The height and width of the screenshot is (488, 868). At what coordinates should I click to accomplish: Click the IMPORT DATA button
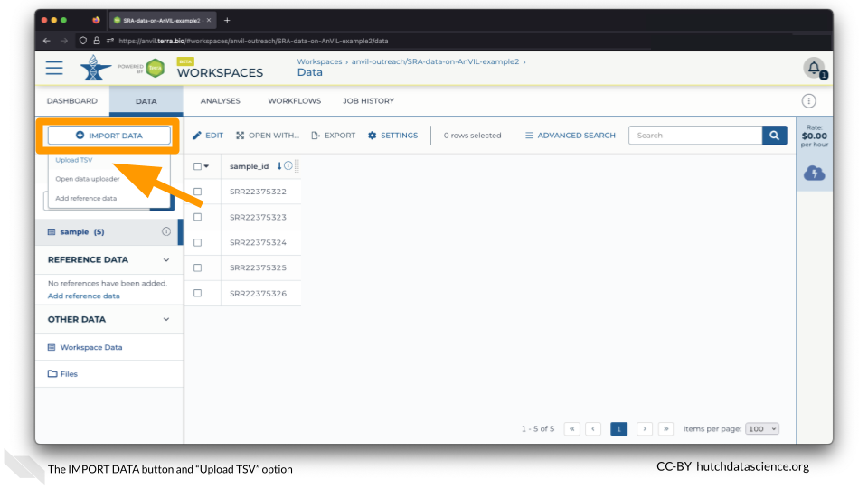[x=109, y=135]
